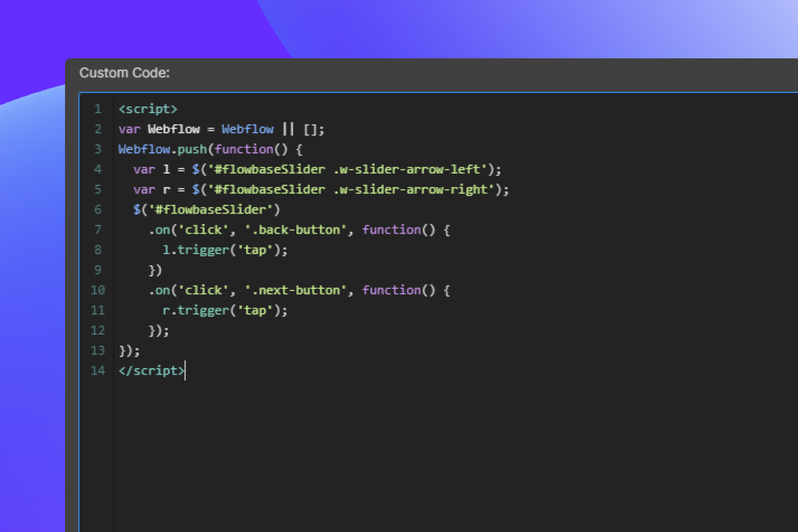Image resolution: width=798 pixels, height=532 pixels.
Task: Click the '.next-button' click handler line
Action: [299, 290]
